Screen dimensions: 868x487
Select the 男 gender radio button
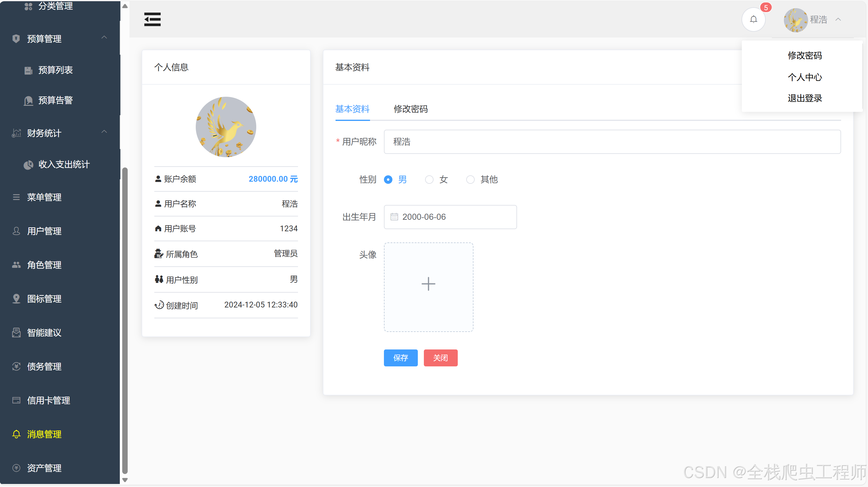pos(388,180)
